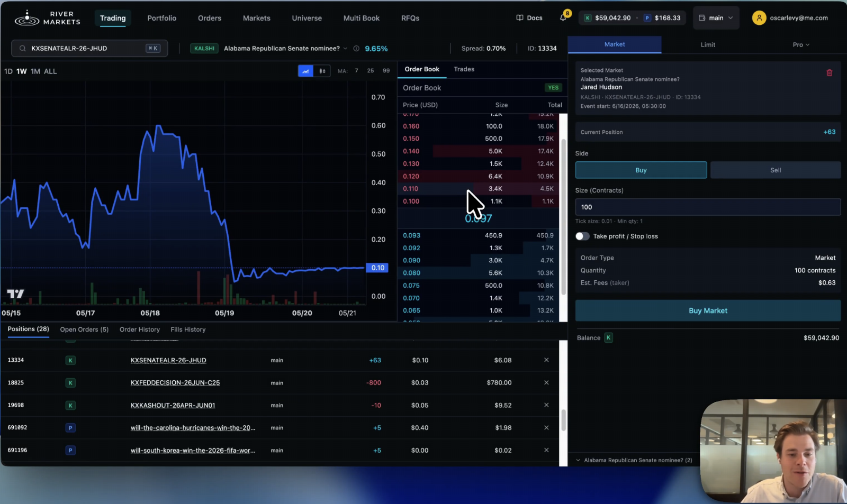The width and height of the screenshot is (847, 504).
Task: Switch chart to candlestick view icon
Action: pyautogui.click(x=322, y=71)
